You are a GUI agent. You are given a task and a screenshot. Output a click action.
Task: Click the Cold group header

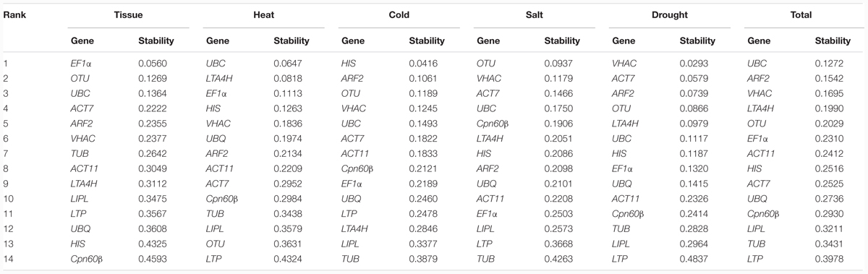[399, 14]
